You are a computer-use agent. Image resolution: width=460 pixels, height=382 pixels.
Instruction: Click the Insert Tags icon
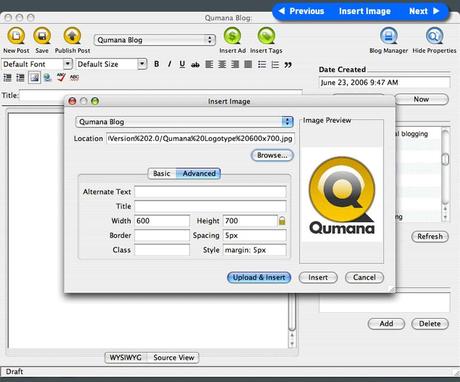point(266,36)
